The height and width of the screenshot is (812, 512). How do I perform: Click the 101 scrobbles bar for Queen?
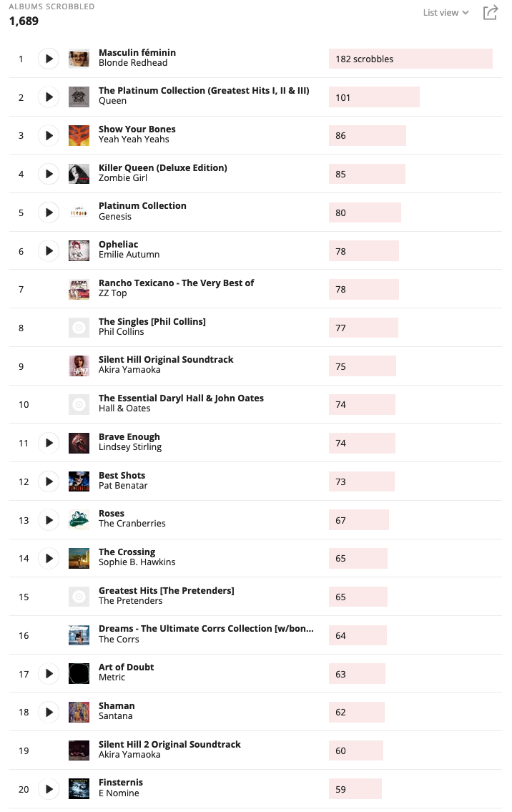pos(374,97)
